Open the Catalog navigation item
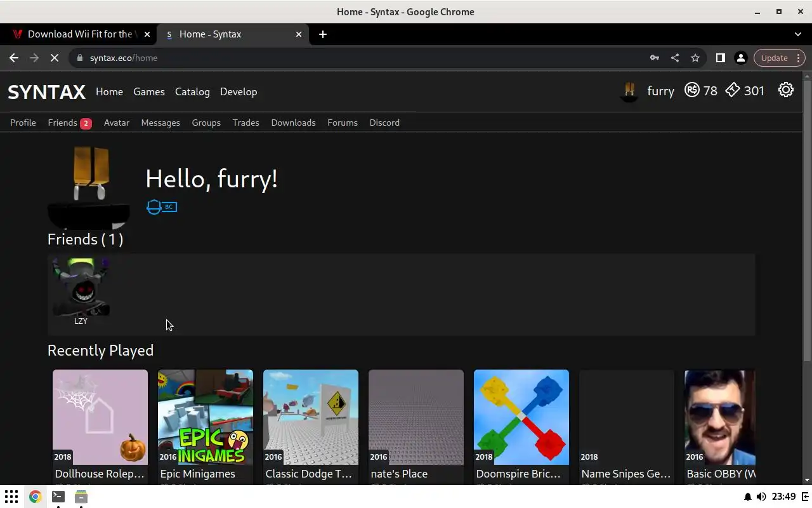 pos(192,91)
